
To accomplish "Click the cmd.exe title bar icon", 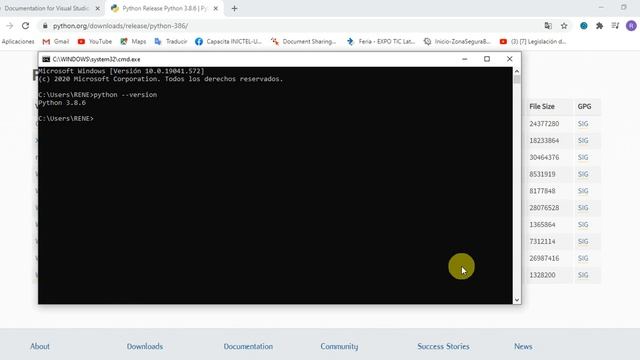I will coord(46,59).
